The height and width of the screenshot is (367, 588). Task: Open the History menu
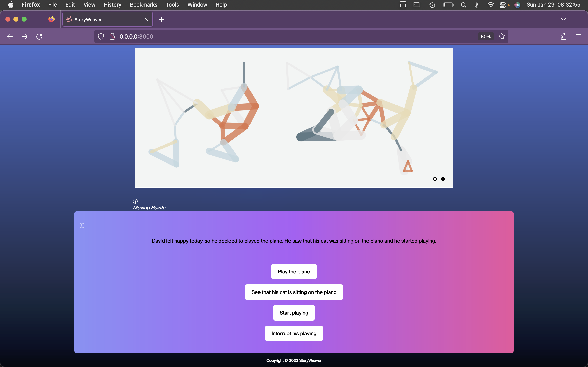click(x=112, y=5)
